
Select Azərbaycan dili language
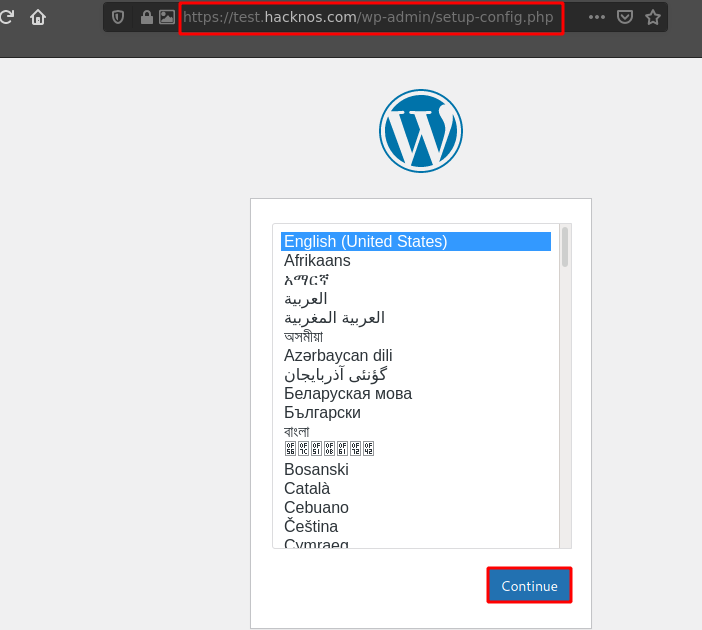tap(416, 356)
